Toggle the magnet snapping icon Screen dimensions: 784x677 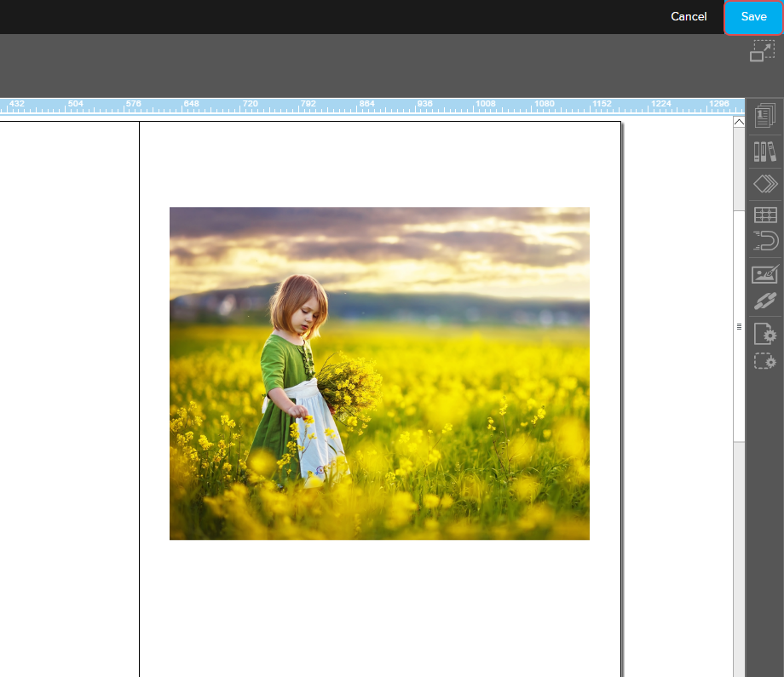click(765, 241)
